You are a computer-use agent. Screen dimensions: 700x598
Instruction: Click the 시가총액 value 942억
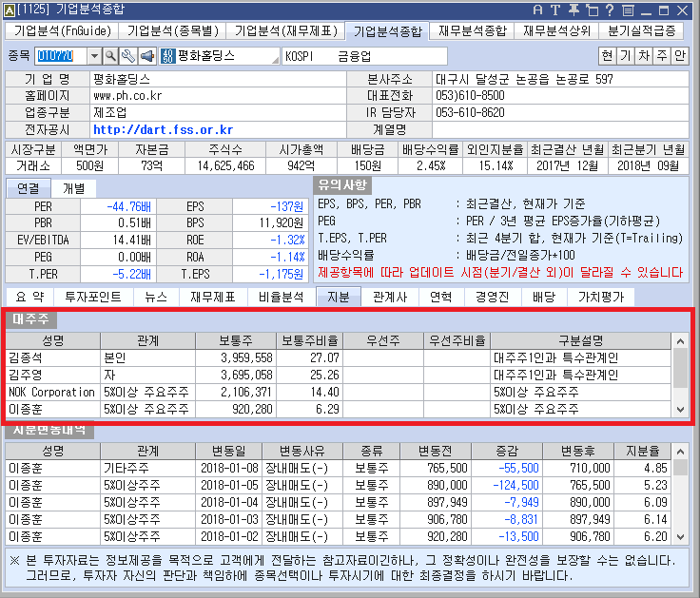click(301, 166)
